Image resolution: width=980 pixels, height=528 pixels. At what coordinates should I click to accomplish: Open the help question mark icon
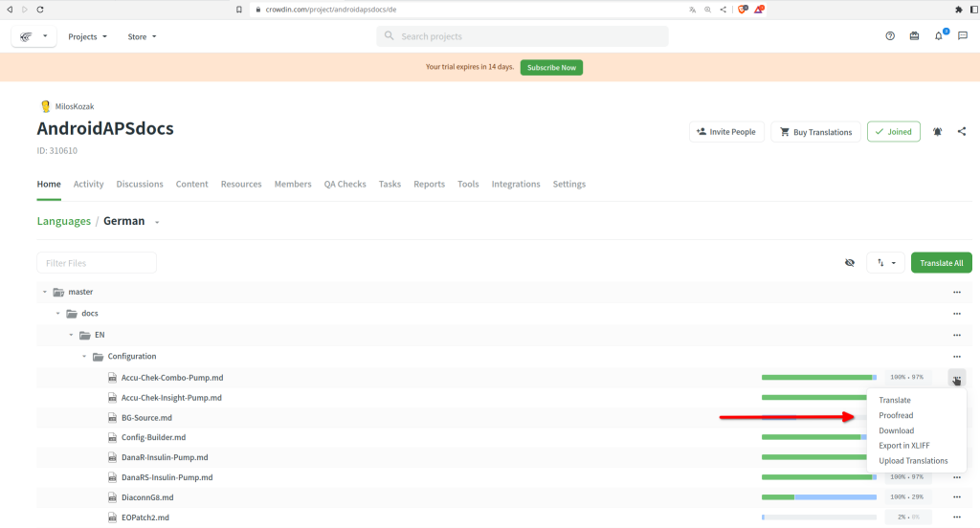890,36
